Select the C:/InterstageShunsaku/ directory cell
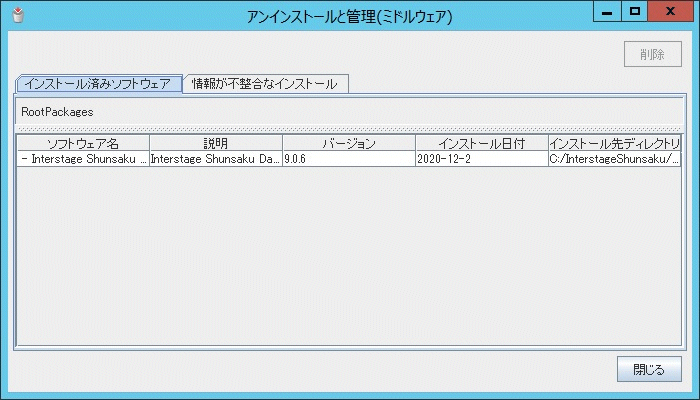 (614, 159)
